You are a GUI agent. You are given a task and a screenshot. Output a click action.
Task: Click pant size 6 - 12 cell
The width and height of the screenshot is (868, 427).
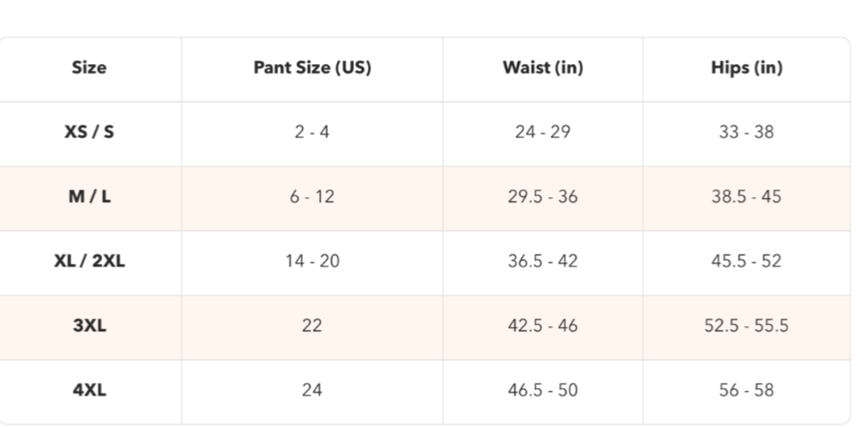point(312,196)
